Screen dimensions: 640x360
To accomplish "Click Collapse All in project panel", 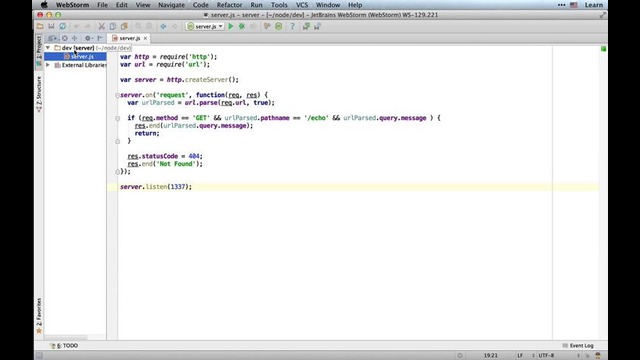I will (75, 38).
